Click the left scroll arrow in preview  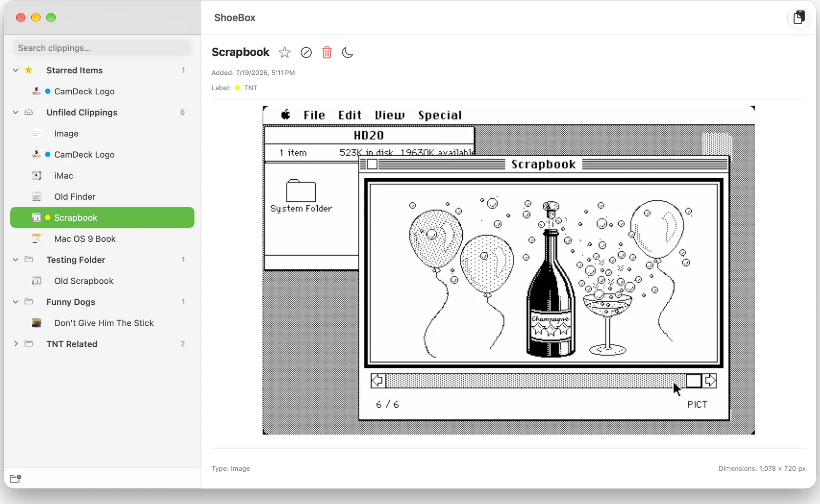click(x=378, y=381)
